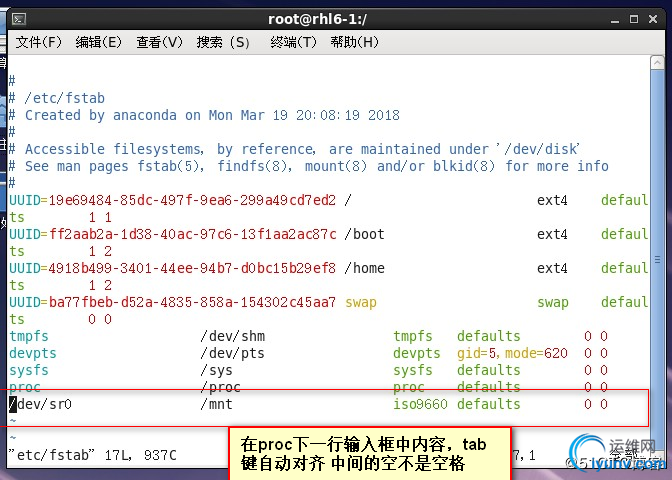Open the 帮助(H) menu
The image size is (672, 480).
tap(354, 42)
